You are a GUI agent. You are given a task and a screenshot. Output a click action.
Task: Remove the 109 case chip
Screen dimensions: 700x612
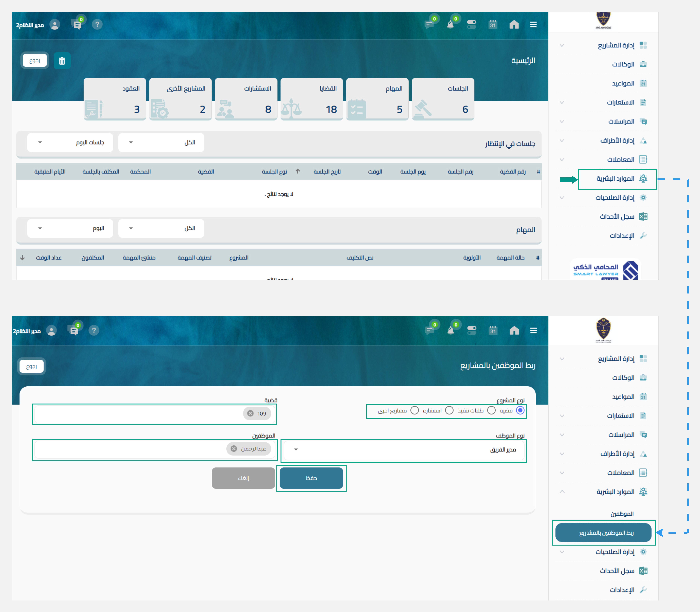[250, 413]
